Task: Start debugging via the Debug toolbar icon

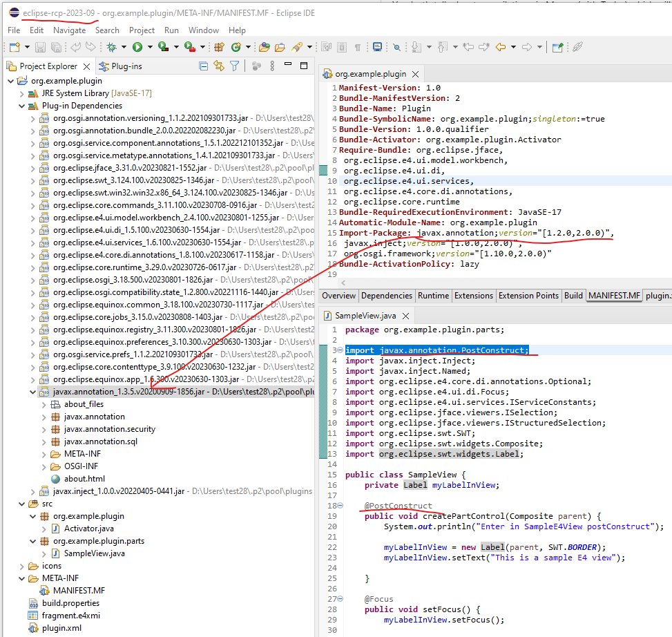Action: point(112,46)
